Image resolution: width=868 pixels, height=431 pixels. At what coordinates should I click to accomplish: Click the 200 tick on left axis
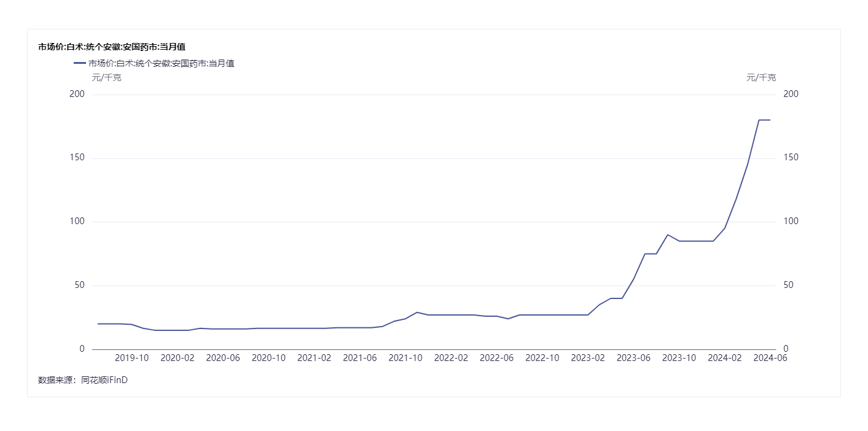(77, 95)
